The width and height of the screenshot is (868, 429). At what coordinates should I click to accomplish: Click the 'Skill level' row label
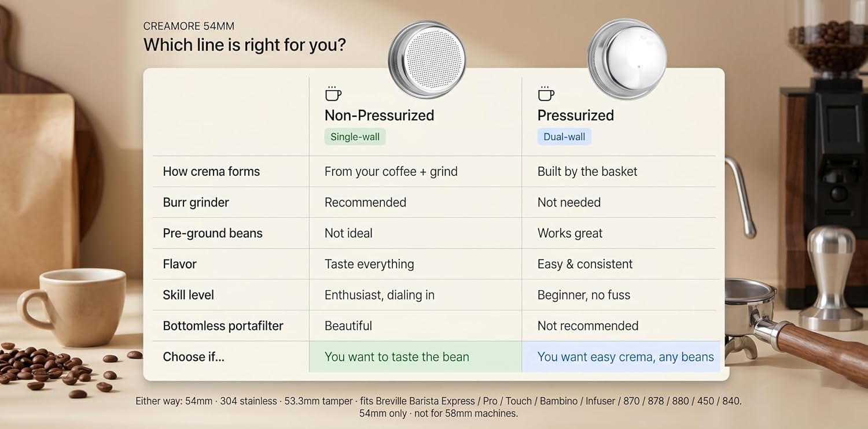189,295
